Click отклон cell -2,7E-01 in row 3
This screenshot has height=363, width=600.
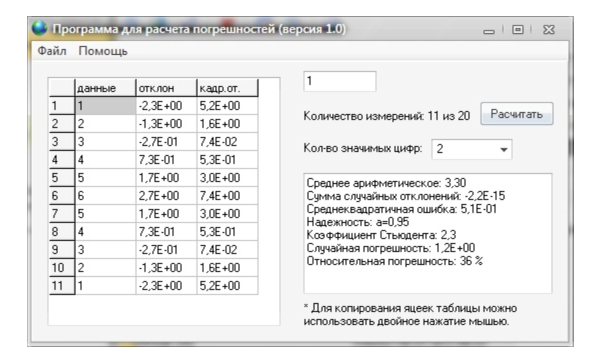tap(166, 142)
